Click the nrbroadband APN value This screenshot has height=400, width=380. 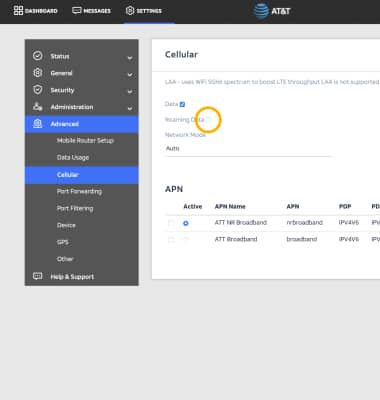pos(305,222)
